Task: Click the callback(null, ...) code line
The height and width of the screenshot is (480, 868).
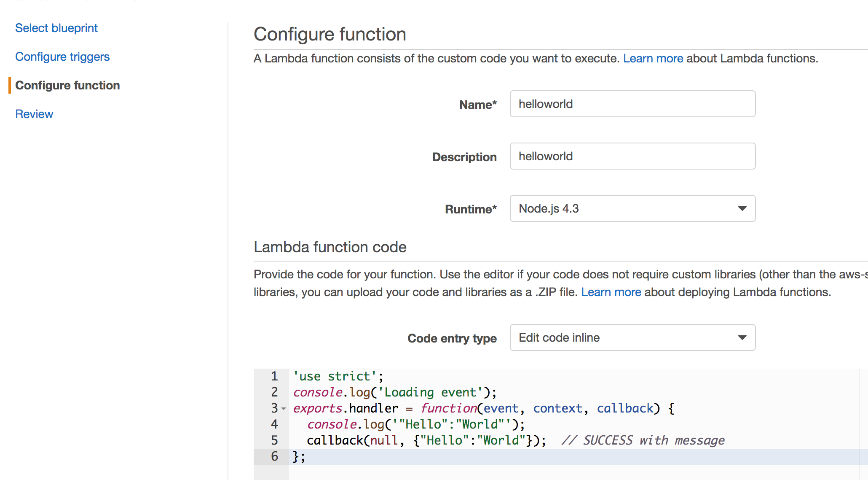Action: [426, 440]
